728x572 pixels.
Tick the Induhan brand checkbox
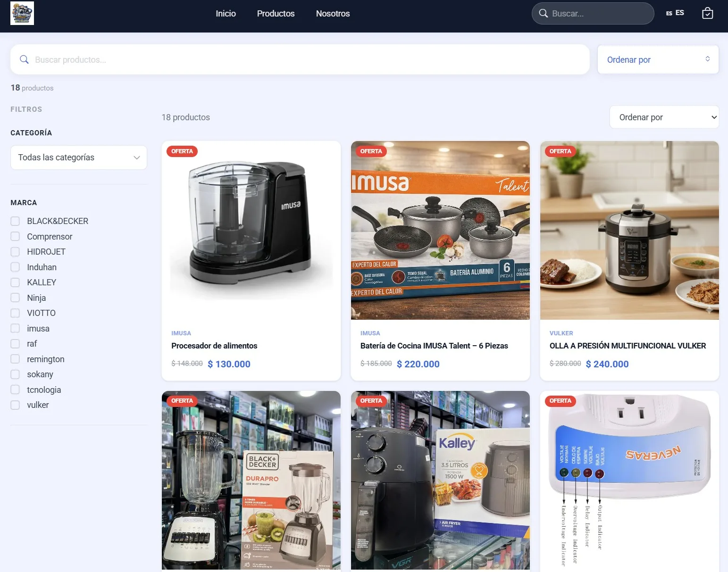pyautogui.click(x=15, y=267)
